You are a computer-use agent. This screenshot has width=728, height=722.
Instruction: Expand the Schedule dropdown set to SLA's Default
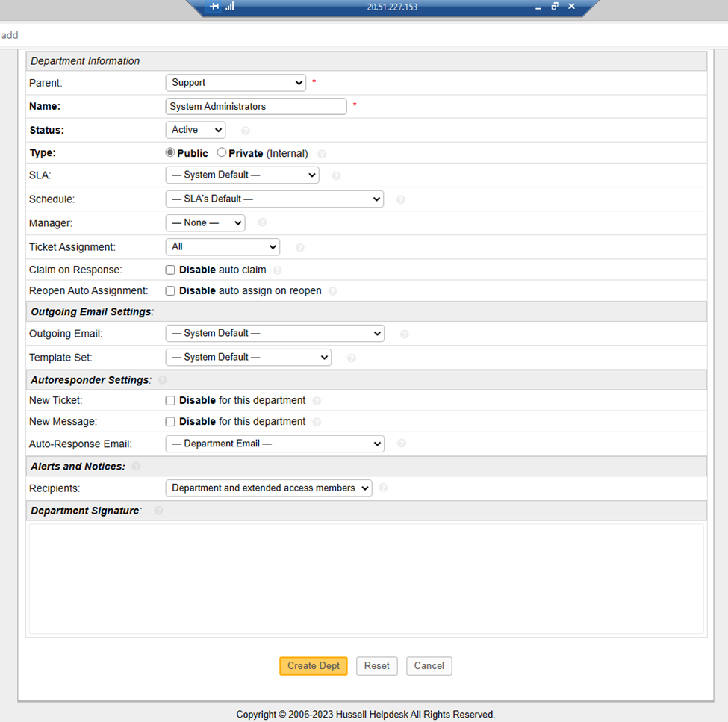tap(274, 199)
